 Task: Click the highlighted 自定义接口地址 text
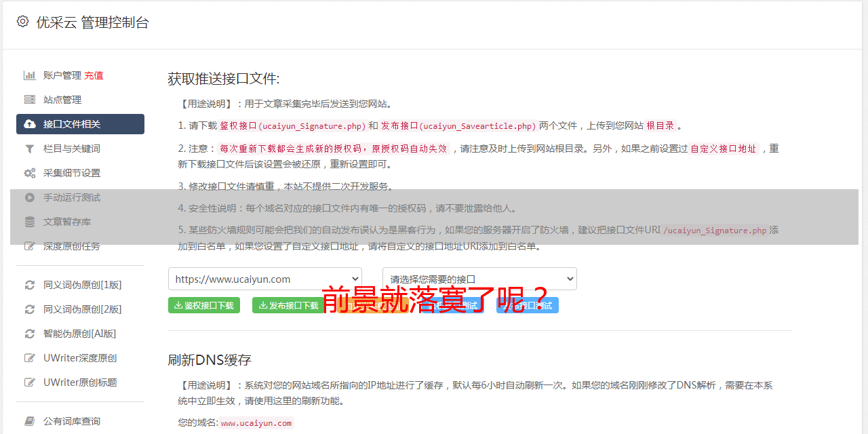coord(724,149)
